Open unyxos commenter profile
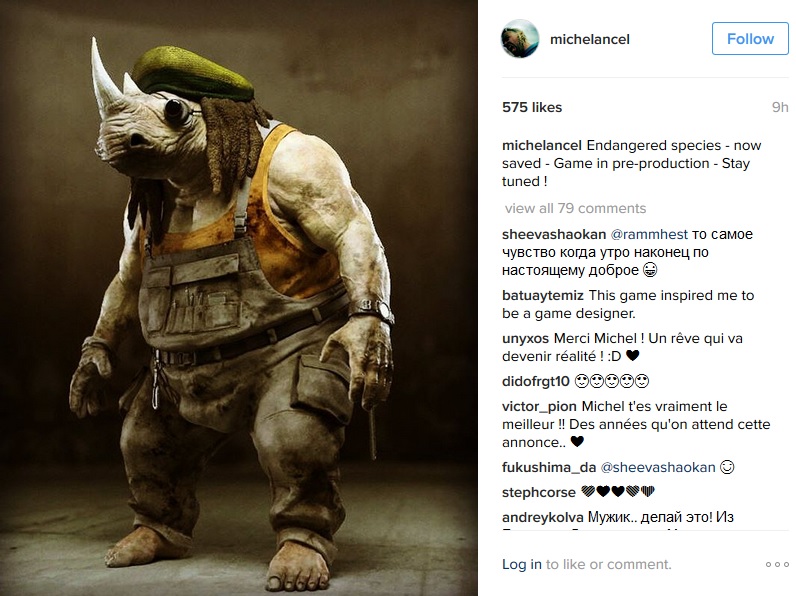Viewport: 796px width, 596px height. [525, 339]
